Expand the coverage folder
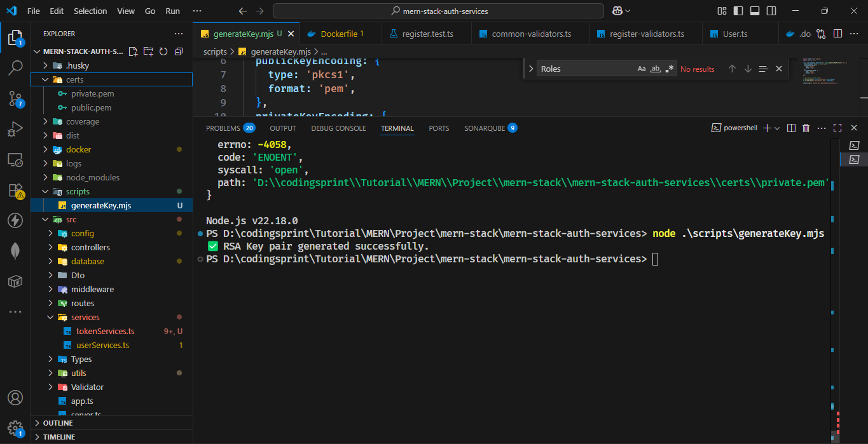Screen dimensions: 868x444 coord(111,121)
